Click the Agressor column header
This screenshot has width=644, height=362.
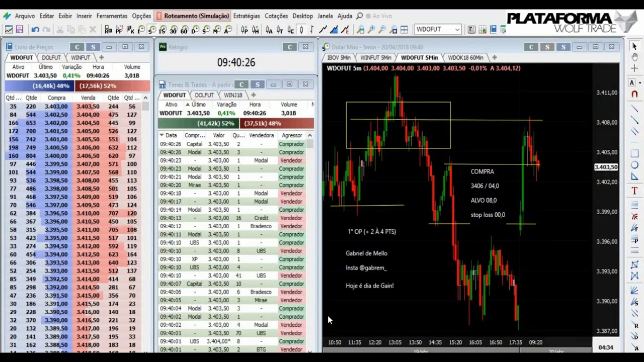tap(292, 135)
